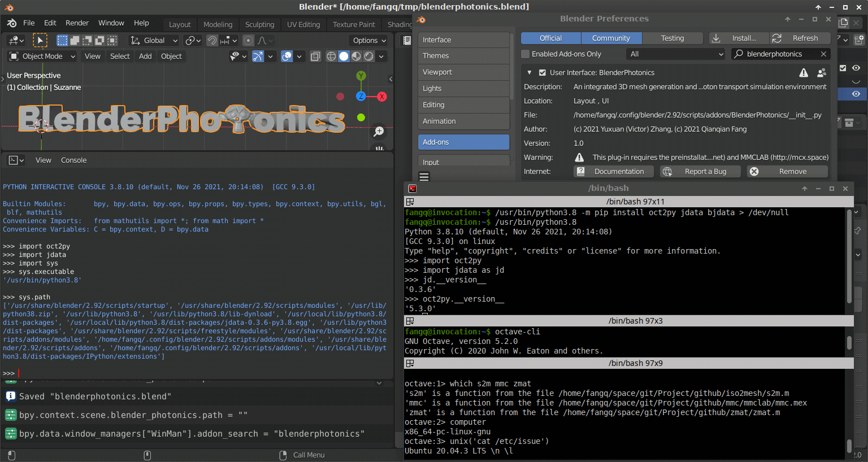Choose 'extend selection' mode icon
The width and height of the screenshot is (868, 462).
click(x=75, y=41)
